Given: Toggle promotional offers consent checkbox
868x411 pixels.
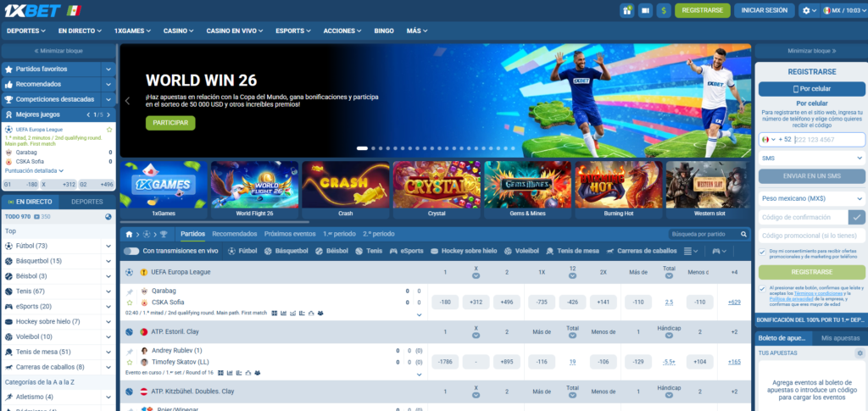Looking at the screenshot, I should [x=762, y=253].
